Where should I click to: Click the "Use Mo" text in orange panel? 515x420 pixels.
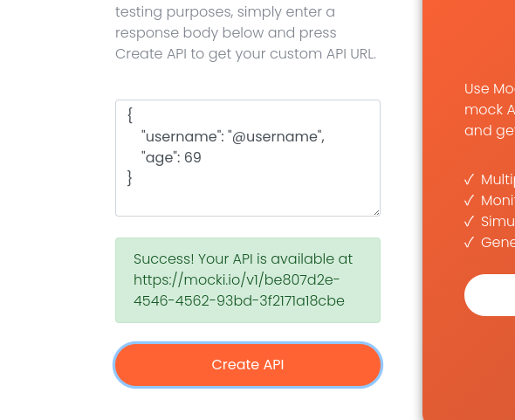click(x=490, y=89)
